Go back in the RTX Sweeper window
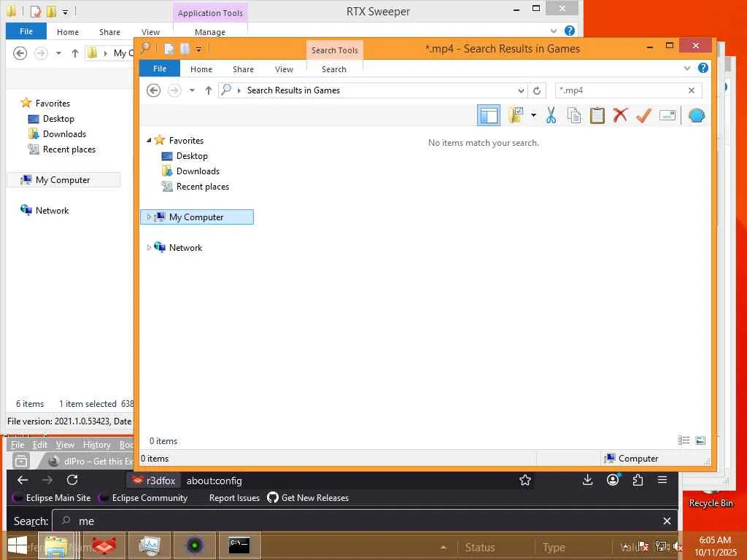Viewport: 747px width, 560px height. point(20,52)
